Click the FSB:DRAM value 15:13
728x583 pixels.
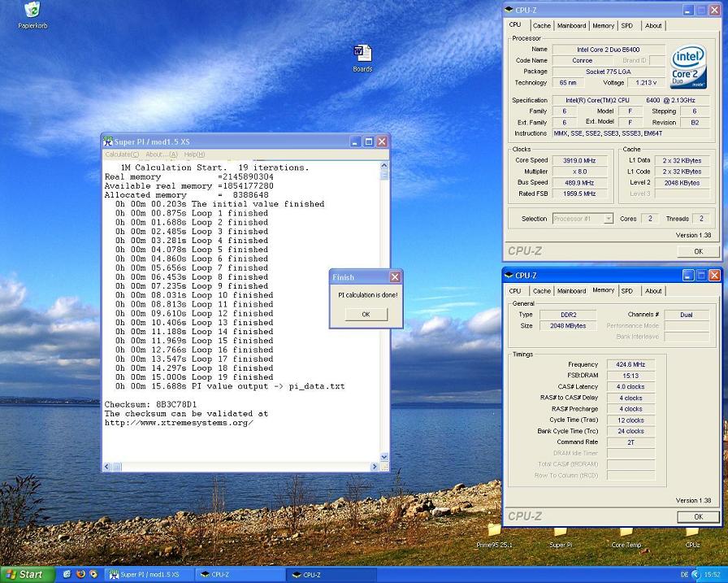[630, 376]
